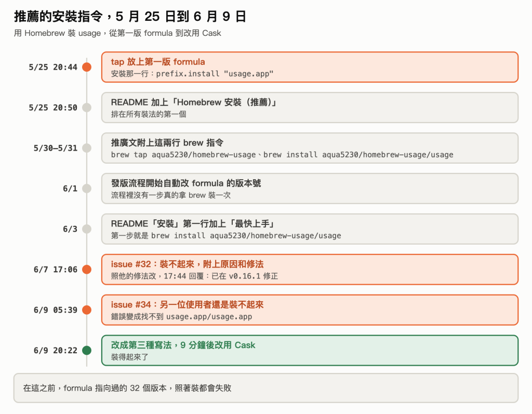The width and height of the screenshot is (532, 414).
Task: Click the title "推廣文附上這兩行 brew 指令"
Action: tap(167, 142)
